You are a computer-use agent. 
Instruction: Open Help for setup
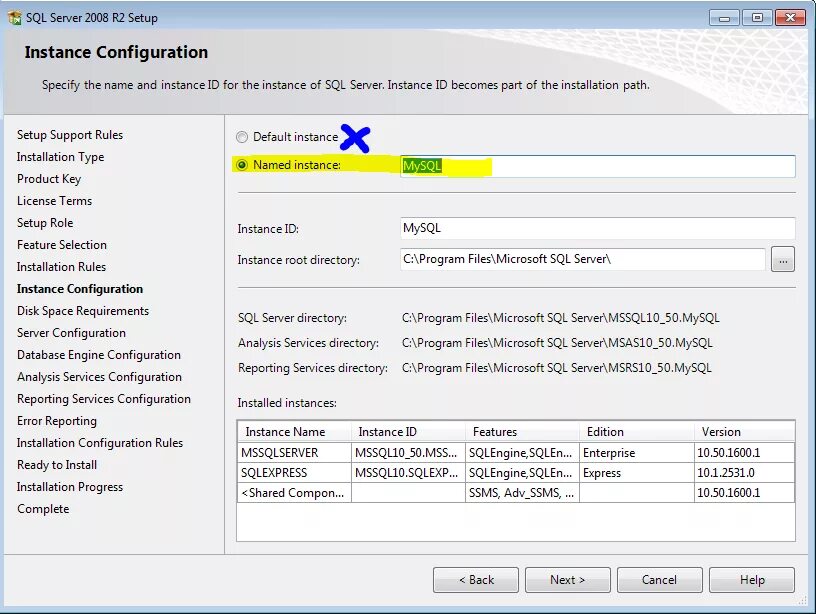[752, 580]
